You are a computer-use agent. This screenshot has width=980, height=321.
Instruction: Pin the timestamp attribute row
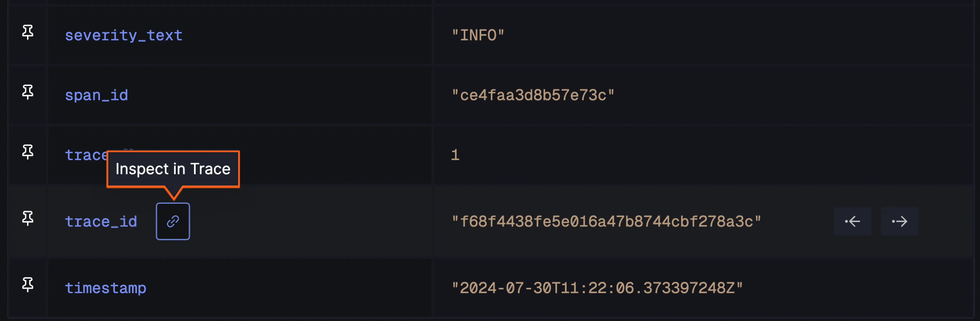coord(28,285)
